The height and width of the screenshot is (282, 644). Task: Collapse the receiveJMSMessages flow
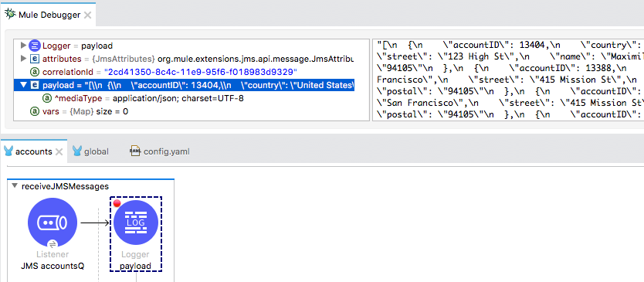click(x=15, y=186)
